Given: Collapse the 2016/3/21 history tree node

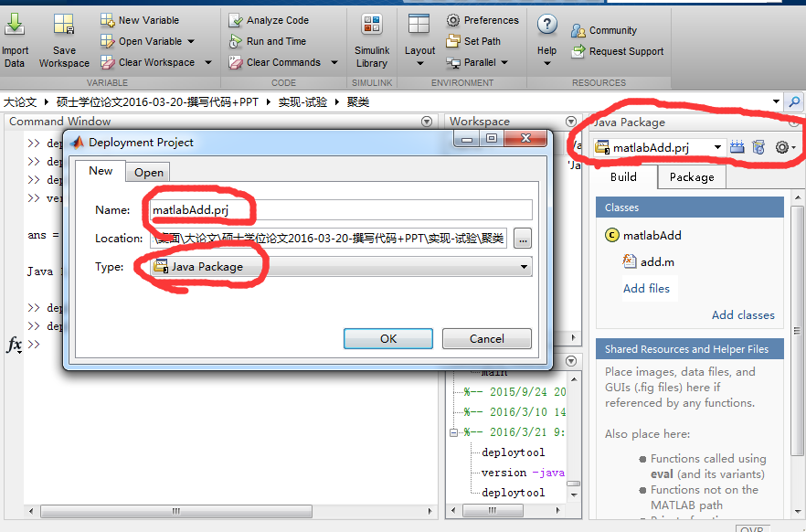Looking at the screenshot, I should click(453, 432).
